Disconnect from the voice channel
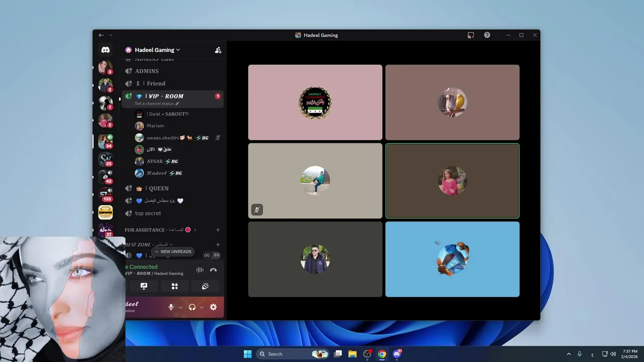This screenshot has width=644, height=362. (x=213, y=270)
